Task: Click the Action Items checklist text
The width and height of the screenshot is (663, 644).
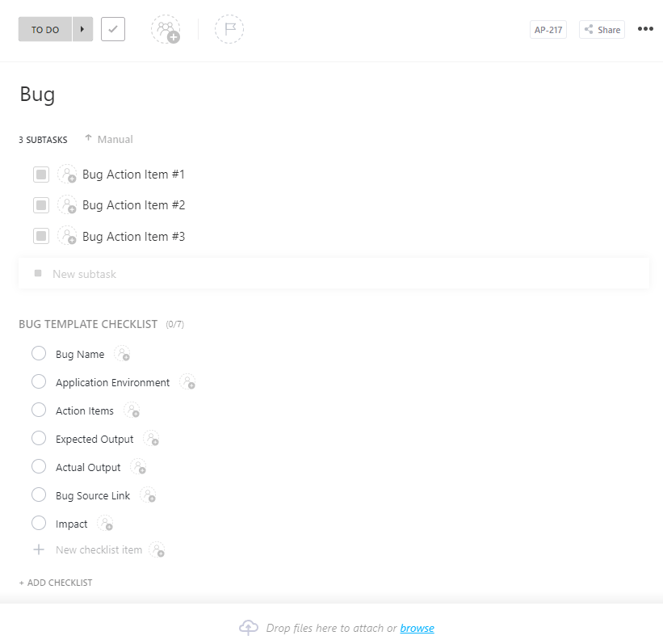Action: pyautogui.click(x=85, y=410)
